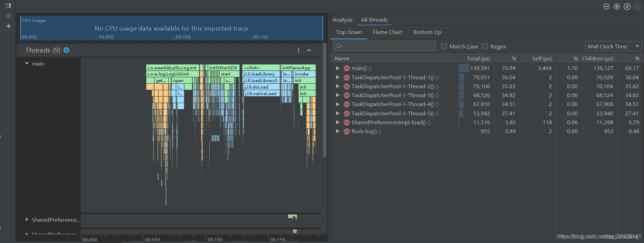The height and width of the screenshot is (243, 644).
Task: Reset zoom with the circular arrow icon
Action: tap(627, 7)
